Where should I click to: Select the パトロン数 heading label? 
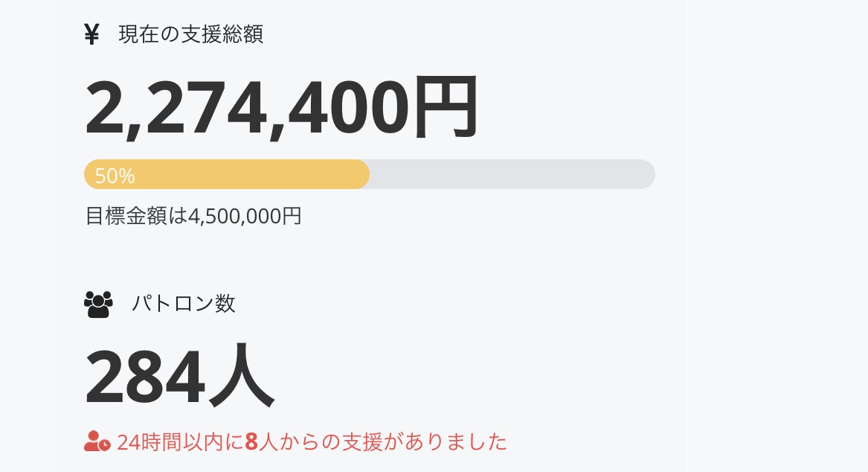[184, 304]
